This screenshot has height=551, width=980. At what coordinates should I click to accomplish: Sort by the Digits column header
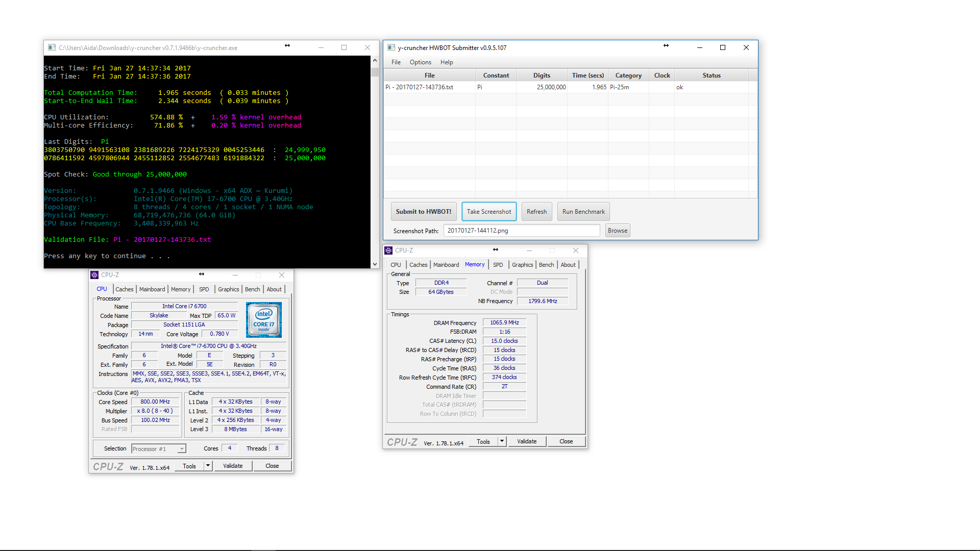point(542,76)
